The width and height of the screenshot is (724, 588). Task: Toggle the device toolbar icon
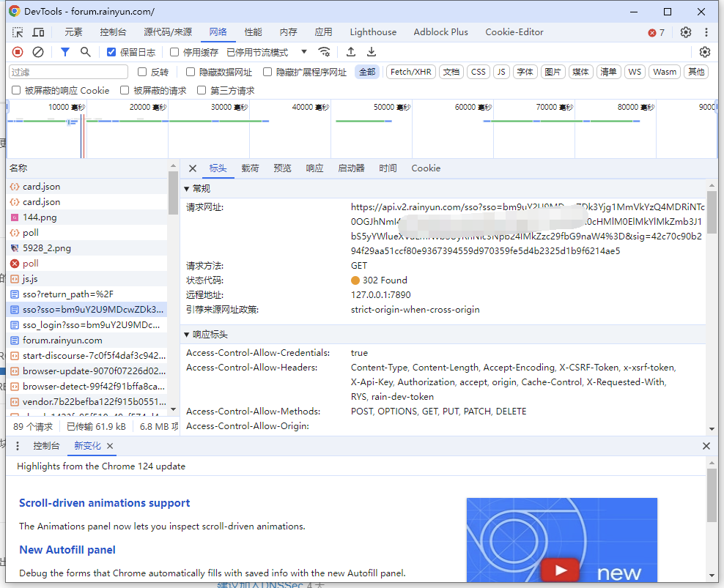click(38, 32)
